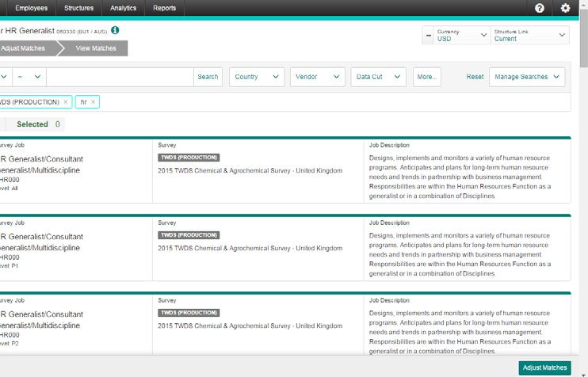
Task: Click the Search button
Action: pos(208,77)
